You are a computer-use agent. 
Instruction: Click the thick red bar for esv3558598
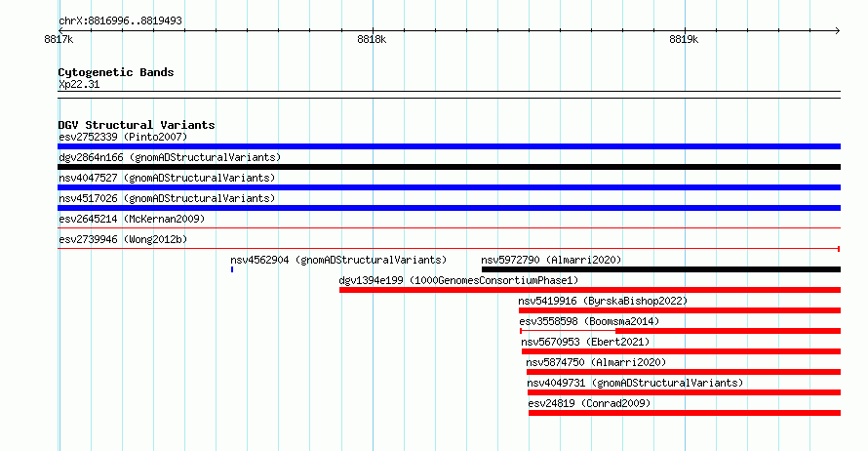click(728, 331)
